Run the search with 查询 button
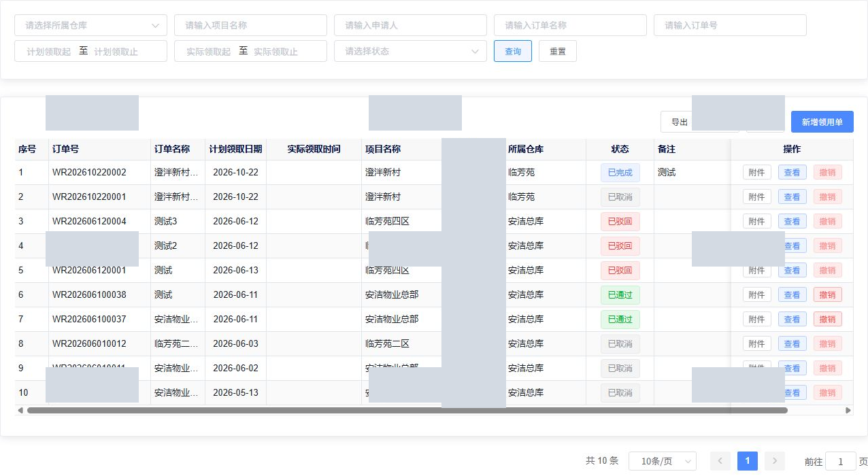The width and height of the screenshot is (868, 476). point(513,51)
